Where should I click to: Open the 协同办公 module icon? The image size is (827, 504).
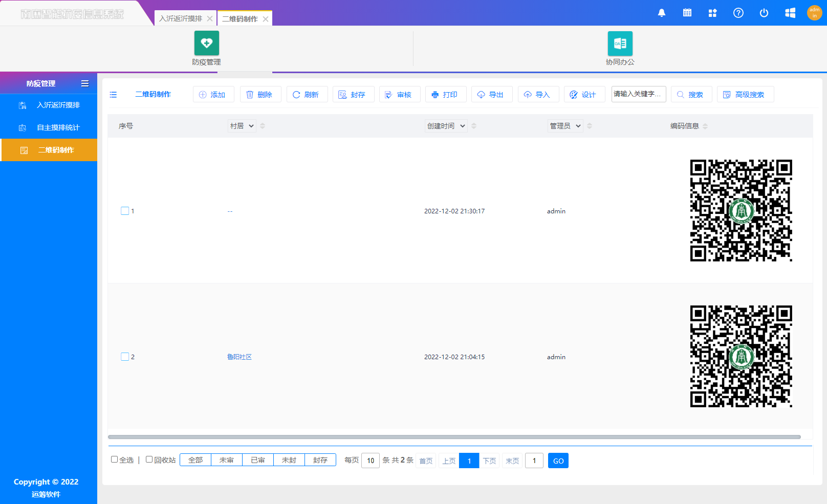click(x=620, y=43)
